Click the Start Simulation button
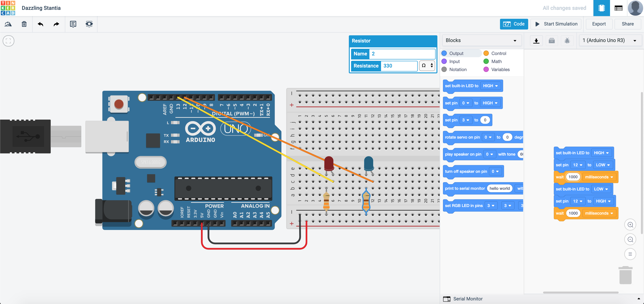Screen dimensions: 644x304 pyautogui.click(x=556, y=24)
